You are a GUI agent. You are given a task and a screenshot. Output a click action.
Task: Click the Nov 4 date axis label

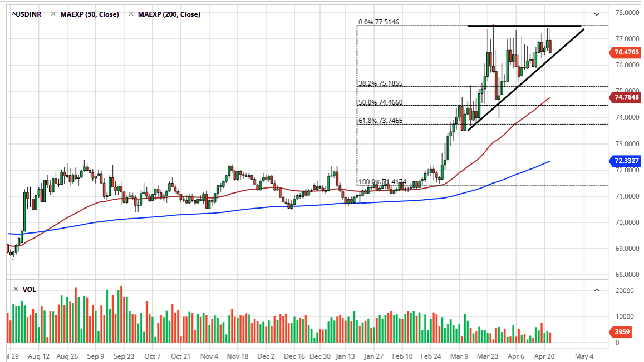click(x=209, y=356)
